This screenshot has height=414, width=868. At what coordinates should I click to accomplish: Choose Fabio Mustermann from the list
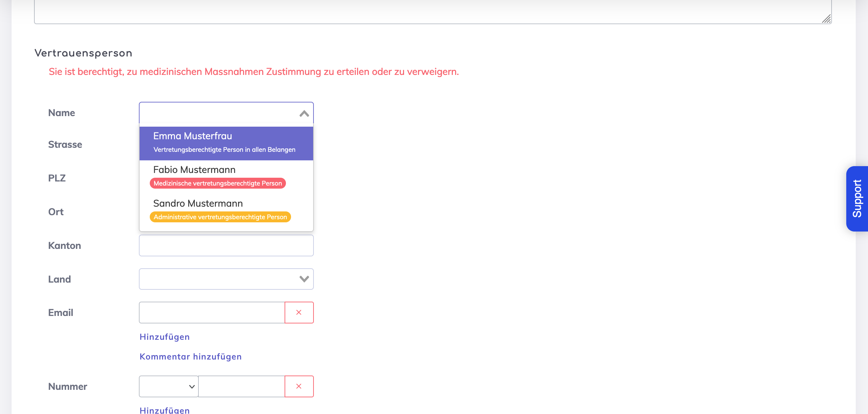click(x=194, y=170)
